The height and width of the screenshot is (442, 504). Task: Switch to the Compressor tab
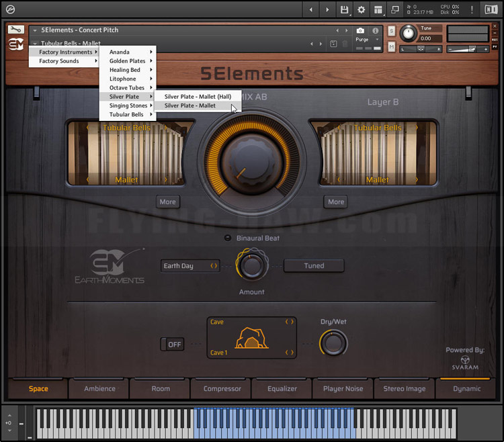click(x=222, y=389)
